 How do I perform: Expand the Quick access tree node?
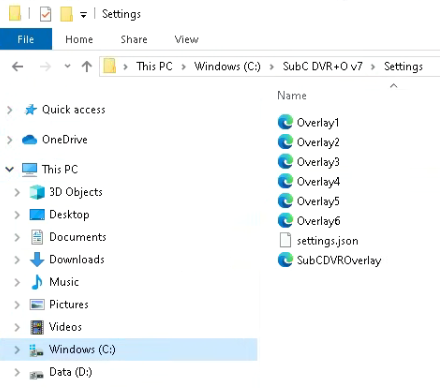(10, 110)
